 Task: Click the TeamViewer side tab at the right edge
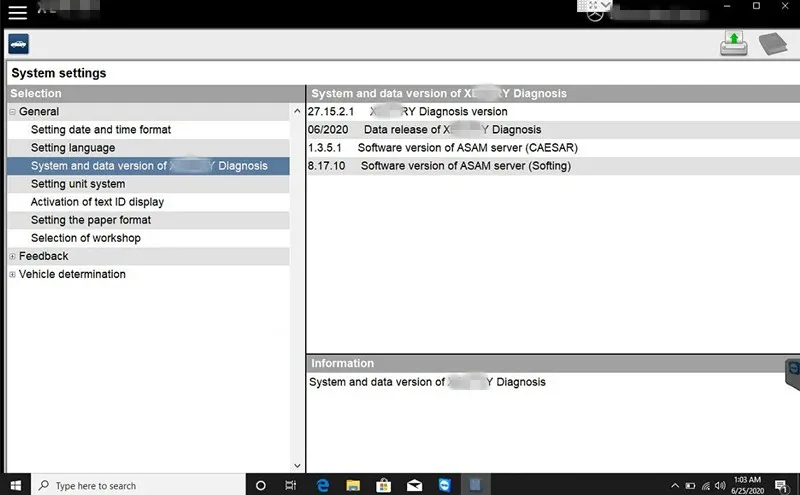(x=792, y=374)
